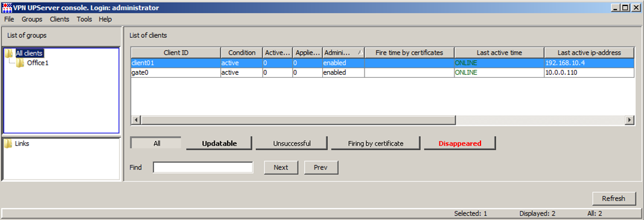Click the Admini... column header
Viewport: 644px width, 220px height.
tap(343, 52)
